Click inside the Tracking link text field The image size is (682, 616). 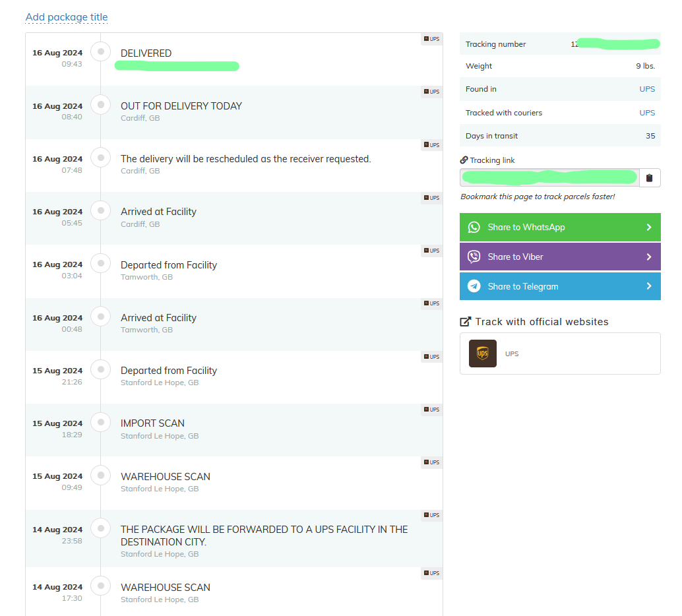(x=549, y=177)
